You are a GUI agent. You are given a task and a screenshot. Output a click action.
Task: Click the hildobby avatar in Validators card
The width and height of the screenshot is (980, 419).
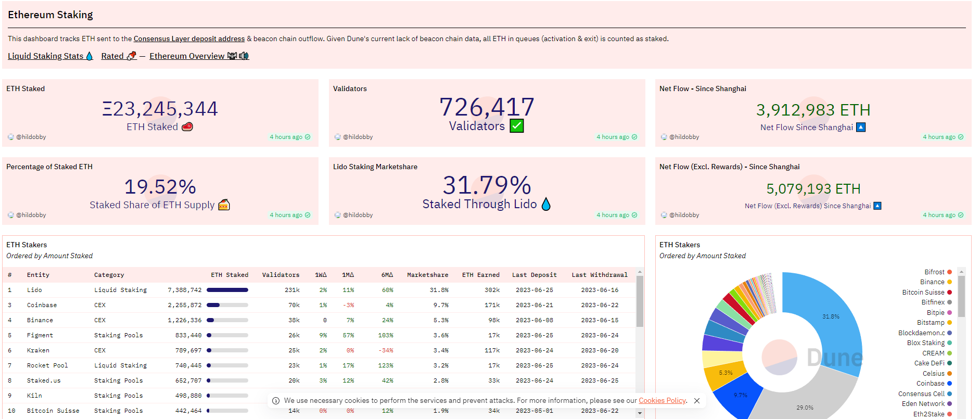(x=338, y=137)
